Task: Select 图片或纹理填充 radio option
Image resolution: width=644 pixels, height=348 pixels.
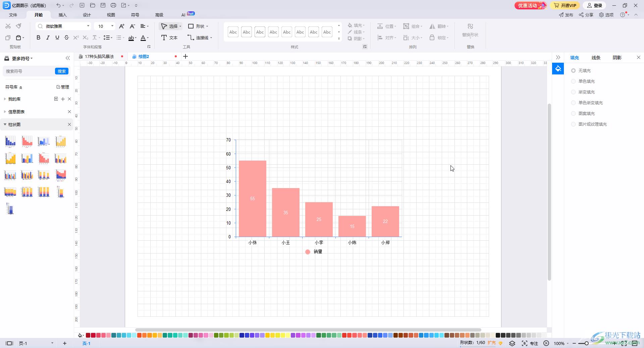Action: (x=573, y=124)
